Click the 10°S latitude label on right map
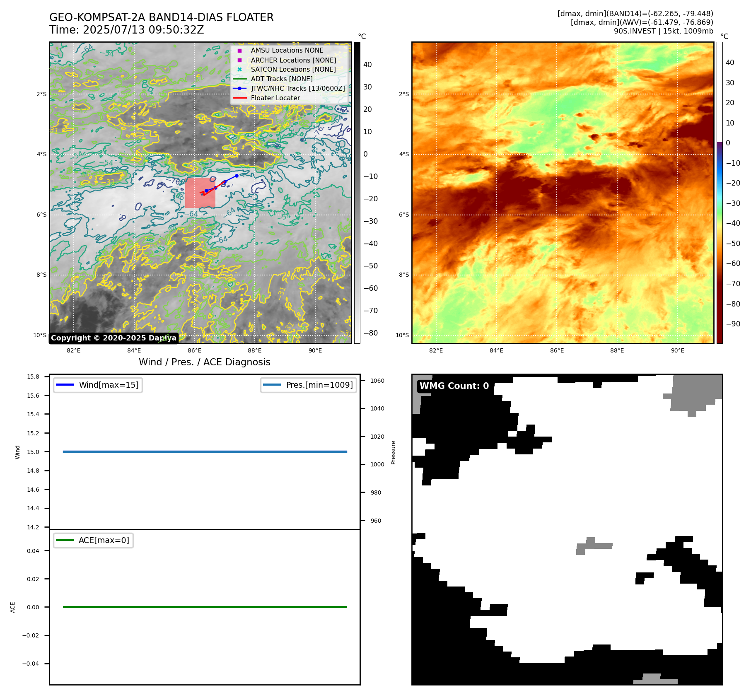 click(402, 335)
